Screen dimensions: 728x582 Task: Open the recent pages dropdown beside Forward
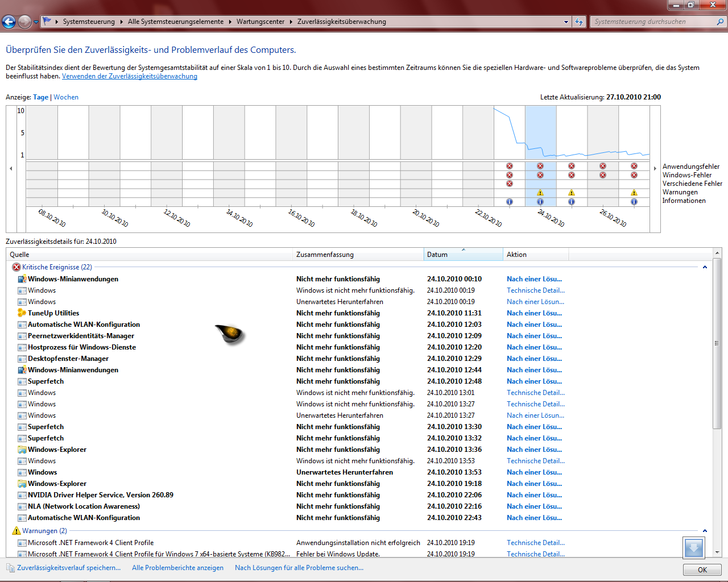coord(36,22)
